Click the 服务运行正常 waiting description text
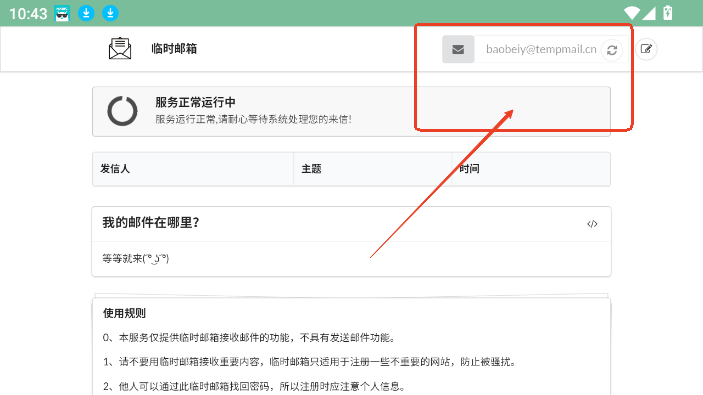 point(253,119)
